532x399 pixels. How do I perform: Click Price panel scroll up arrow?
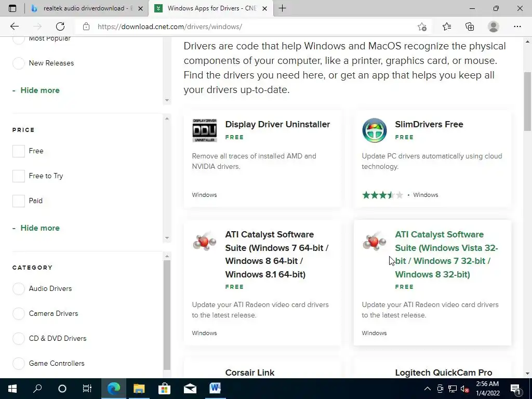(167, 118)
